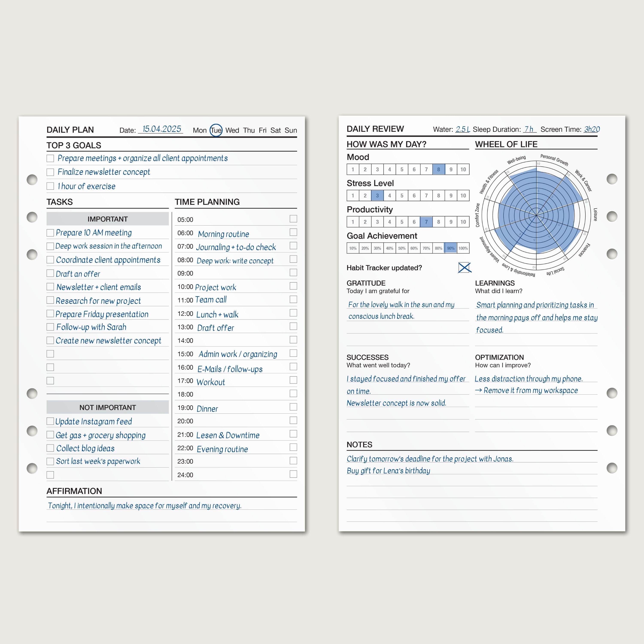Click the date field showing 15.04.2025
This screenshot has height=644, width=644.
click(161, 129)
